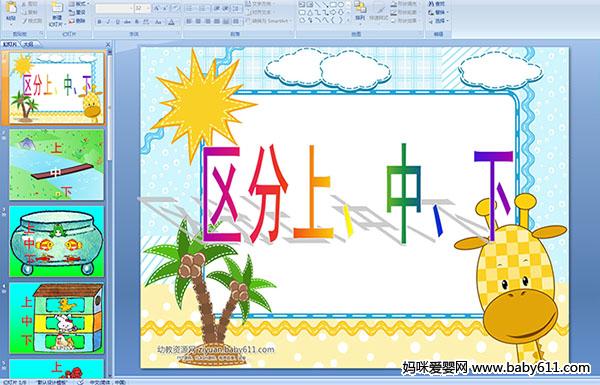Viewport: 600px width, 385px height.
Task: Toggle center text alignment
Action: [198, 21]
